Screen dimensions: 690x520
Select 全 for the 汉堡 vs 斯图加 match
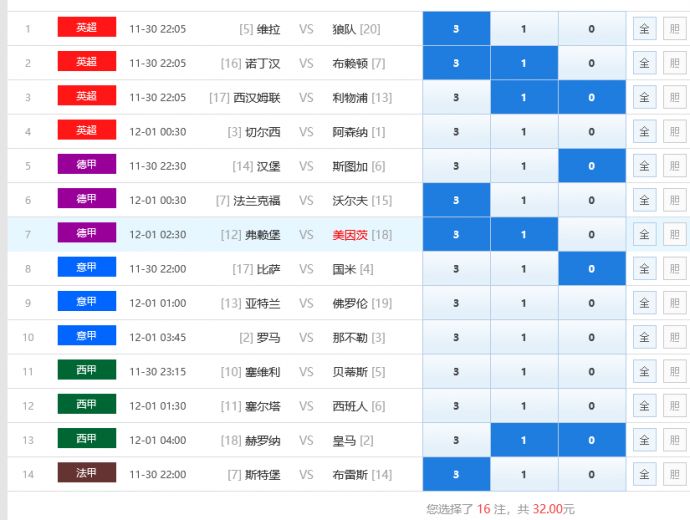[x=644, y=166]
